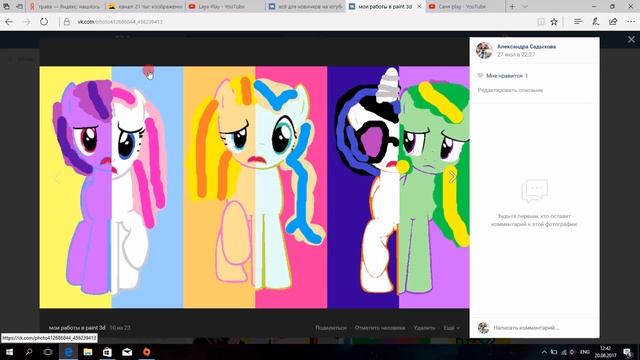The width and height of the screenshot is (640, 360).
Task: Open Mail app from taskbar
Action: click(127, 352)
